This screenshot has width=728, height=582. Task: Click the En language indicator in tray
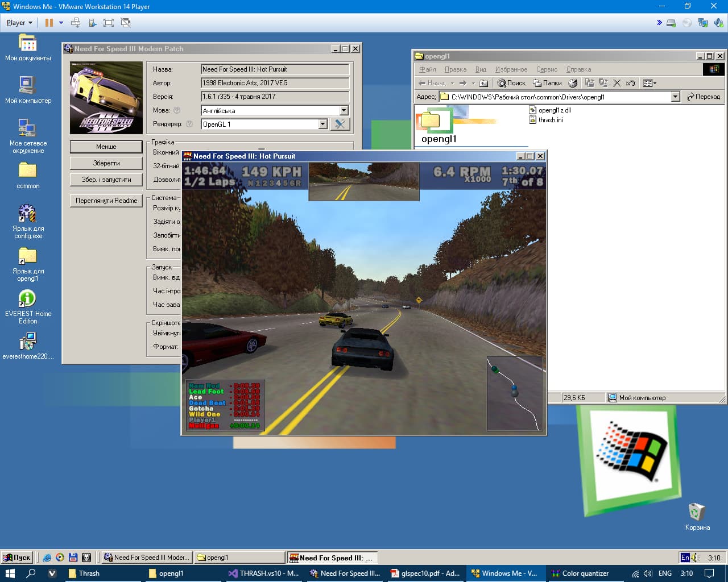(x=685, y=558)
